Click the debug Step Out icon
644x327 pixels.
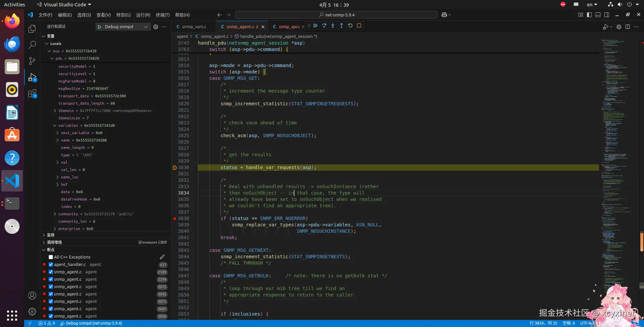341,25
